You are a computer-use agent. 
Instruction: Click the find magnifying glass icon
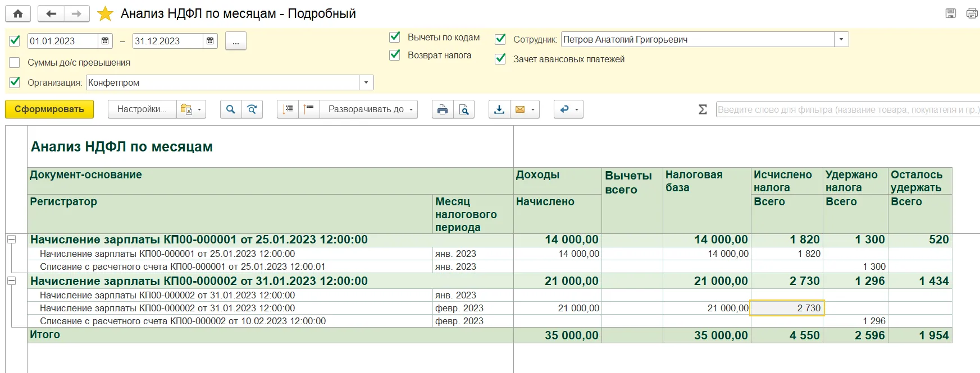pyautogui.click(x=231, y=109)
